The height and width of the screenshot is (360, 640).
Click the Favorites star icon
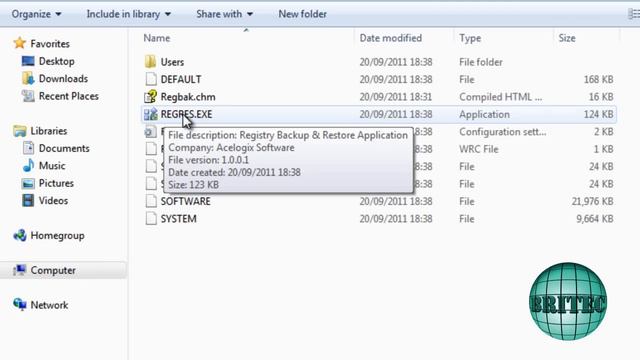(x=19, y=43)
